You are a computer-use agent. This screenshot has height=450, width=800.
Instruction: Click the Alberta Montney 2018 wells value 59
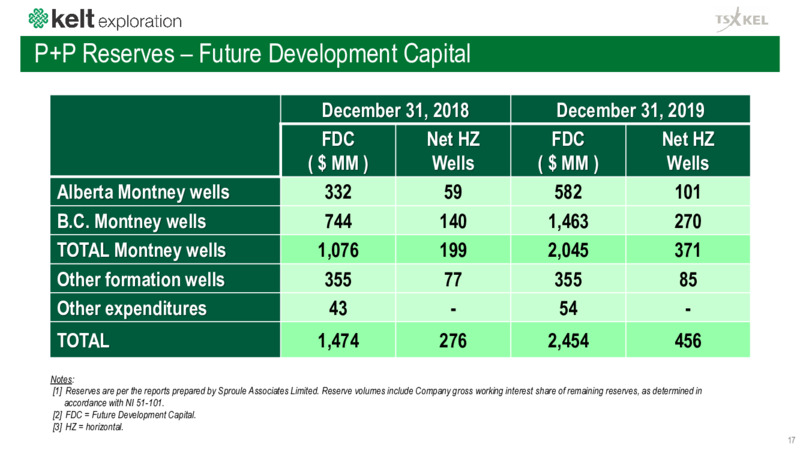(453, 192)
